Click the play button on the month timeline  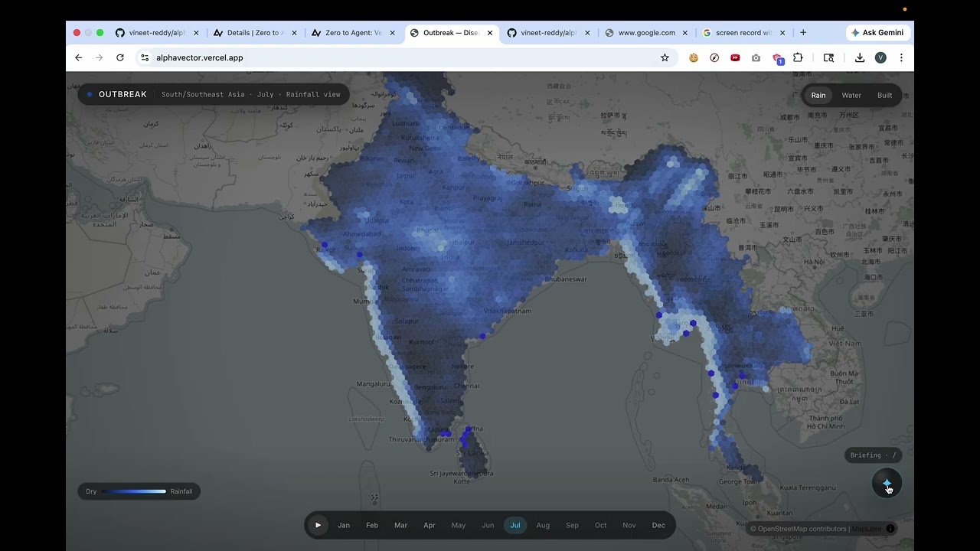318,525
